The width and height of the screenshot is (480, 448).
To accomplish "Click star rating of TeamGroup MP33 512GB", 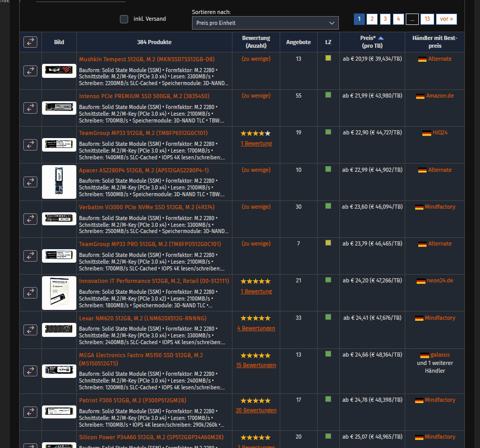I will coord(256,133).
